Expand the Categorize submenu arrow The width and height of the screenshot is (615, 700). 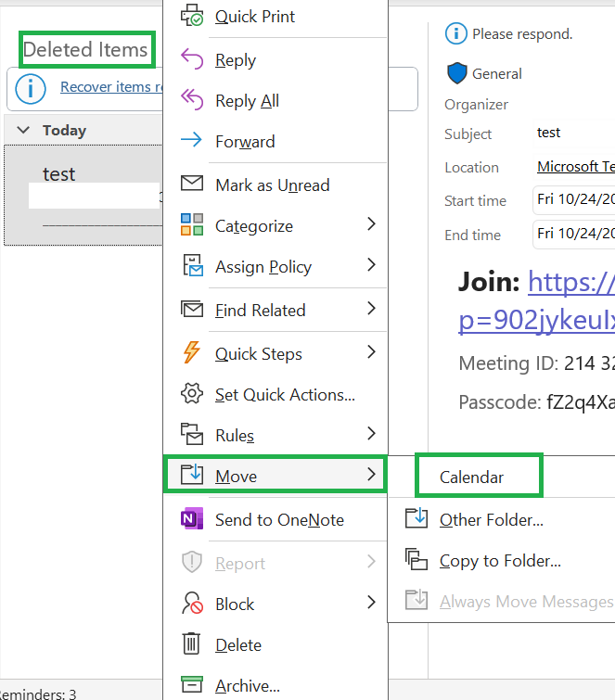click(x=371, y=223)
